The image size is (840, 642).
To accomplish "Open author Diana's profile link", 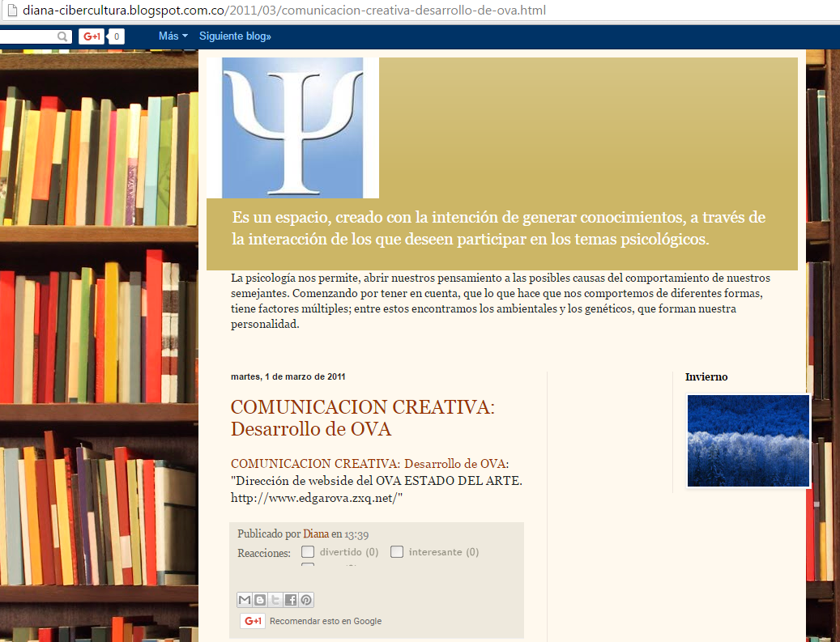I will pos(316,534).
